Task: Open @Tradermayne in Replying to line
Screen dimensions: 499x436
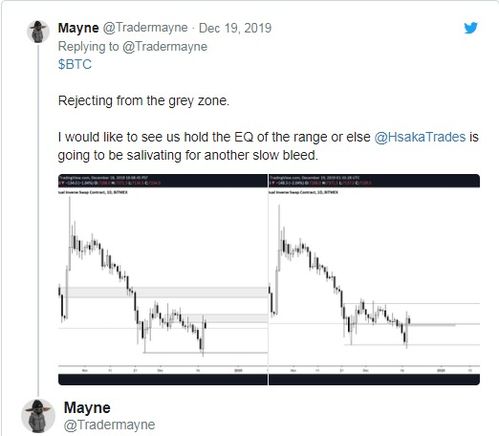Action: tap(165, 46)
